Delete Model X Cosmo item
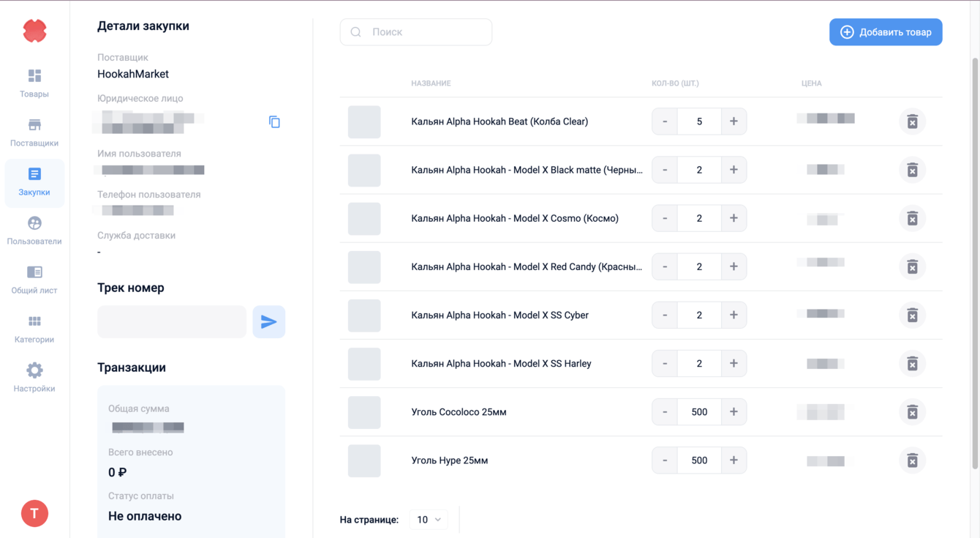 (x=912, y=218)
